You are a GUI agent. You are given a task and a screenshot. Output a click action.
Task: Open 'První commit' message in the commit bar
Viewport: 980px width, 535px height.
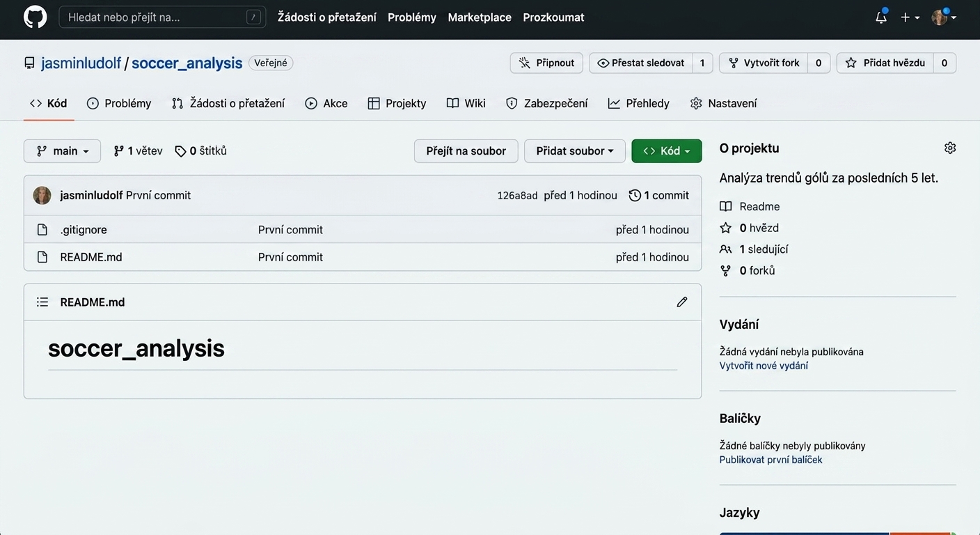[x=158, y=196]
